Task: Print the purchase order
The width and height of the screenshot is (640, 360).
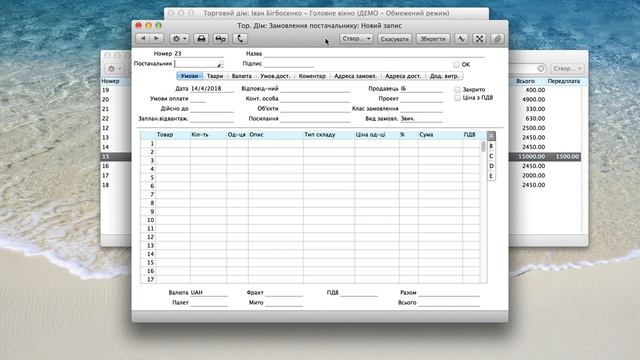Action: (x=201, y=38)
